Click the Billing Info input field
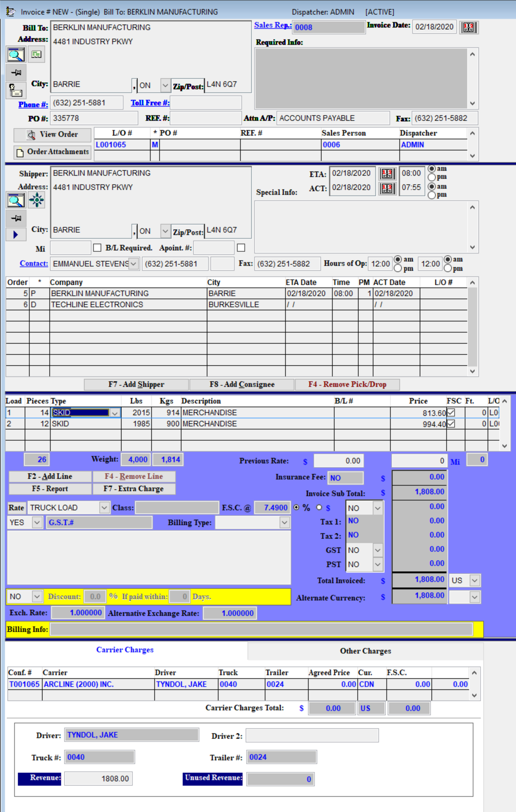516x812 pixels. pos(261,629)
